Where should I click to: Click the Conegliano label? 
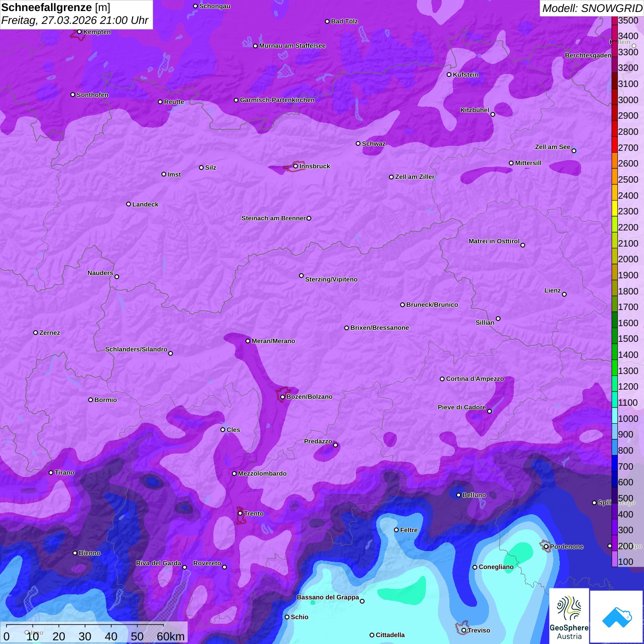coord(496,567)
